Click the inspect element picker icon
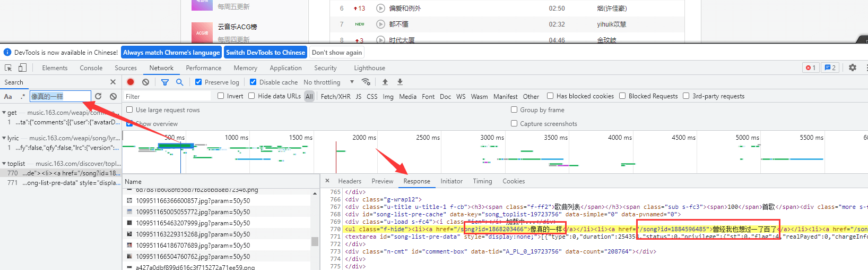 pyautogui.click(x=8, y=68)
